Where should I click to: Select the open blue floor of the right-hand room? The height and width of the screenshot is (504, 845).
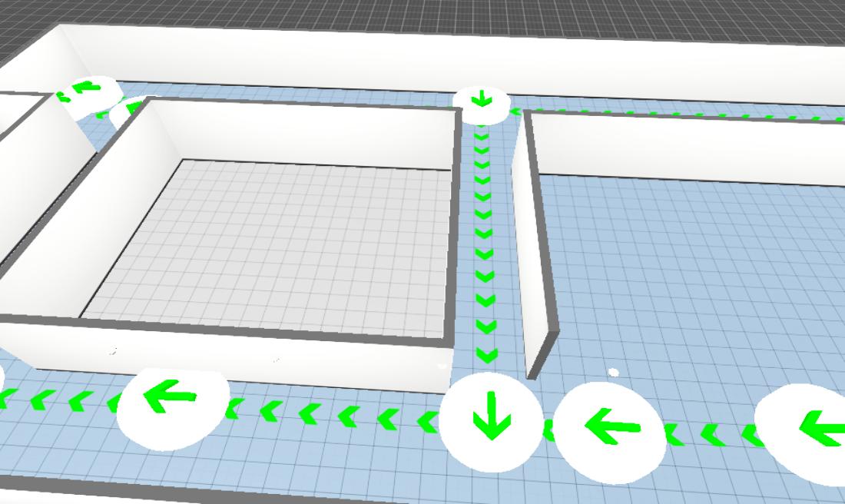691,292
